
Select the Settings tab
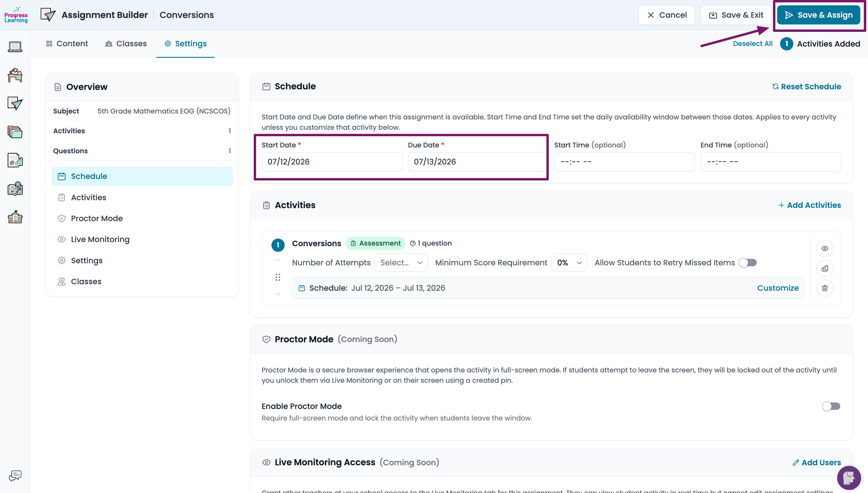pyautogui.click(x=185, y=44)
